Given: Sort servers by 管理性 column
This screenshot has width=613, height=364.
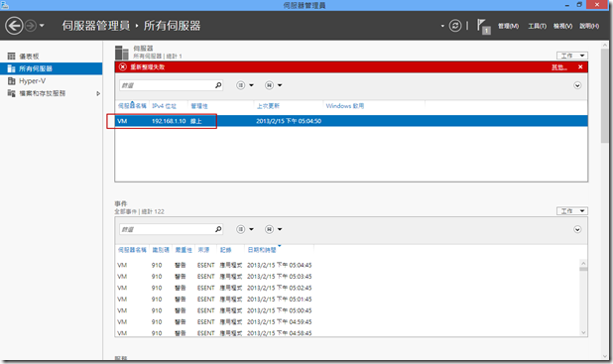Looking at the screenshot, I should click(x=199, y=106).
